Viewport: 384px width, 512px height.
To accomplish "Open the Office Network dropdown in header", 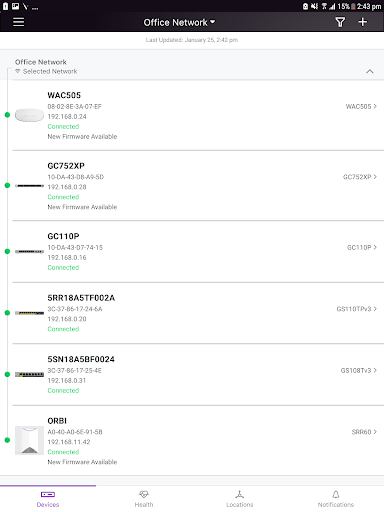I will [x=179, y=22].
